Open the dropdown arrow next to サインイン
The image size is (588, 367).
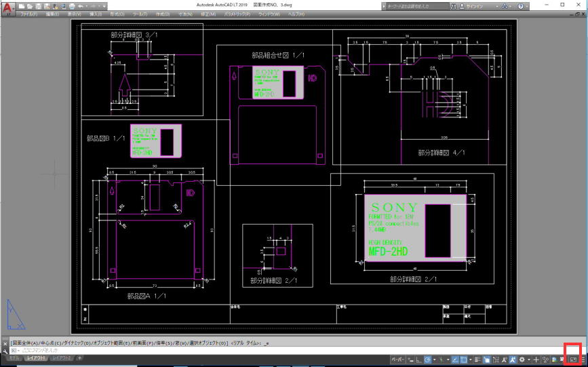pyautogui.click(x=497, y=6)
